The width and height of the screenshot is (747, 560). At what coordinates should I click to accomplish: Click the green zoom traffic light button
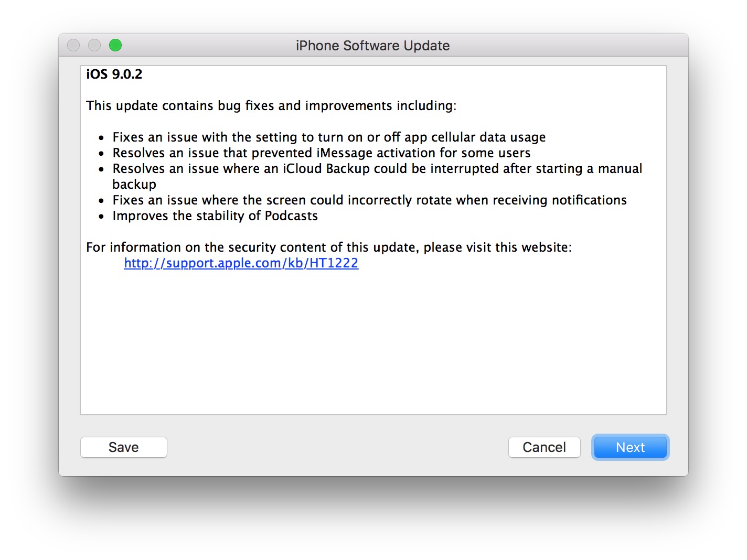point(115,45)
